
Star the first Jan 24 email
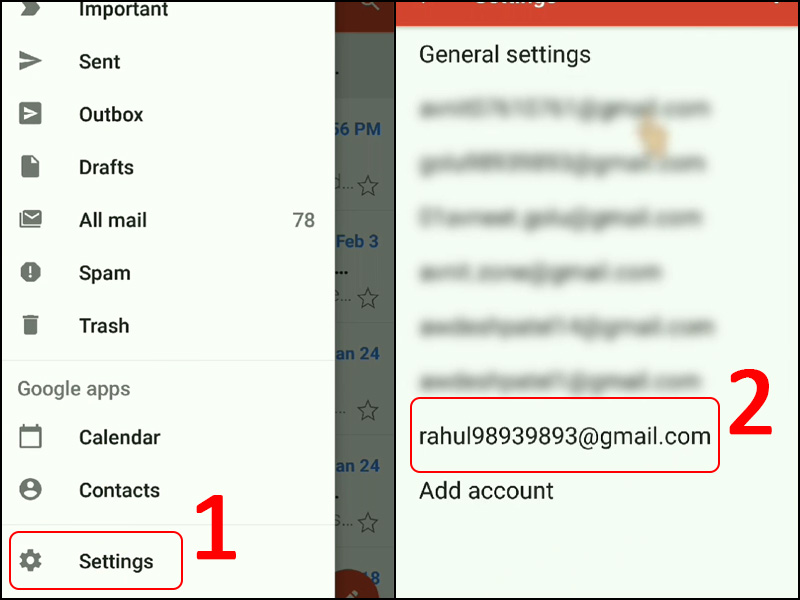(x=367, y=410)
